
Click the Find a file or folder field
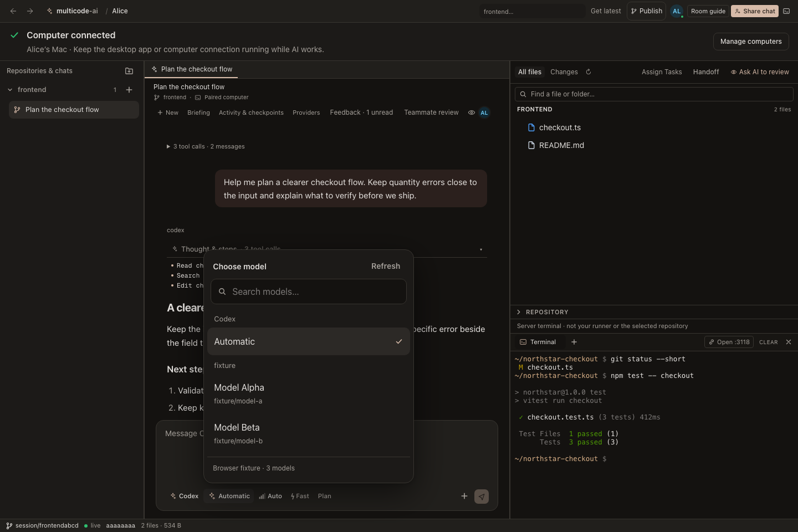click(654, 94)
